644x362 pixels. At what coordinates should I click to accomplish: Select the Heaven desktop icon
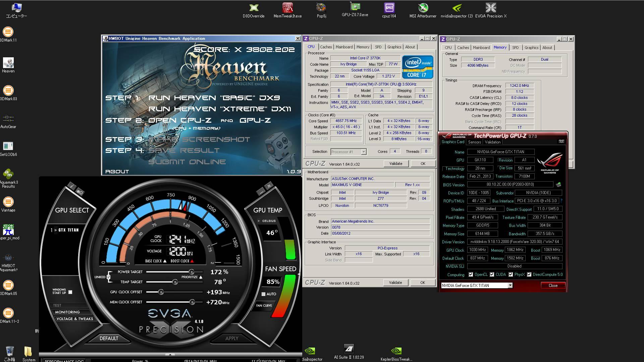pyautogui.click(x=8, y=65)
